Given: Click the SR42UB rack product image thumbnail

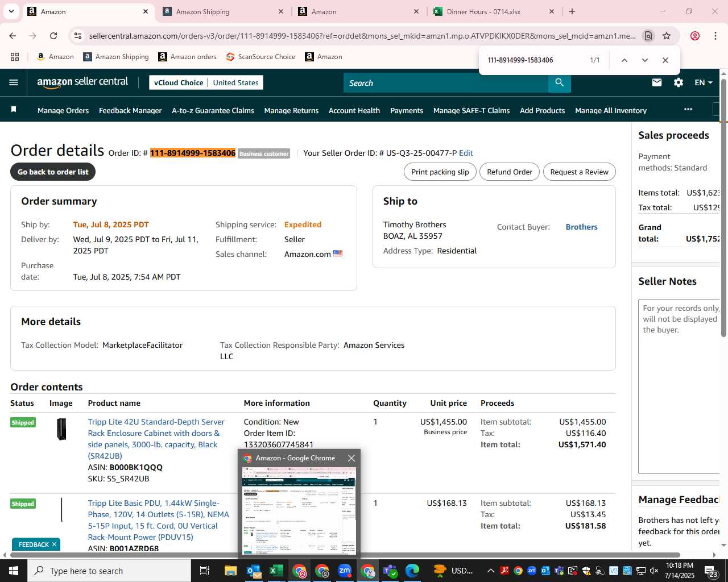Looking at the screenshot, I should pyautogui.click(x=61, y=429).
